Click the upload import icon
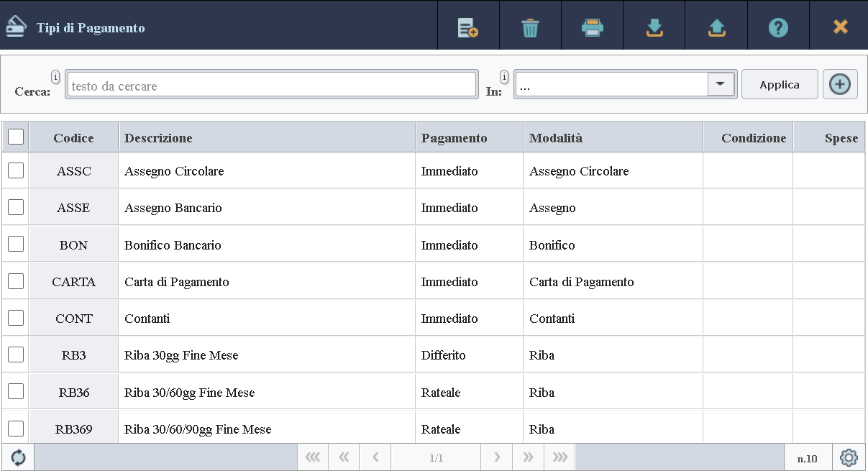The height and width of the screenshot is (471, 868). click(716, 28)
